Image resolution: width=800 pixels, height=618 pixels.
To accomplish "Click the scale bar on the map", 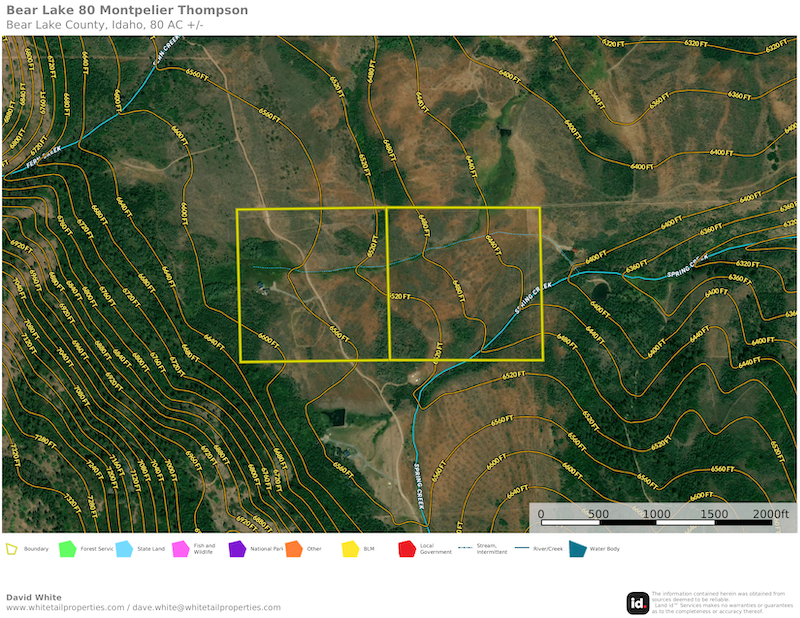I will 656,523.
